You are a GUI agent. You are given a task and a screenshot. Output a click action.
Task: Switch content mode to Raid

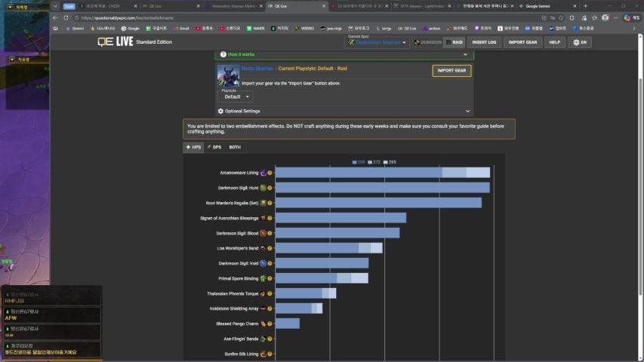click(x=454, y=42)
